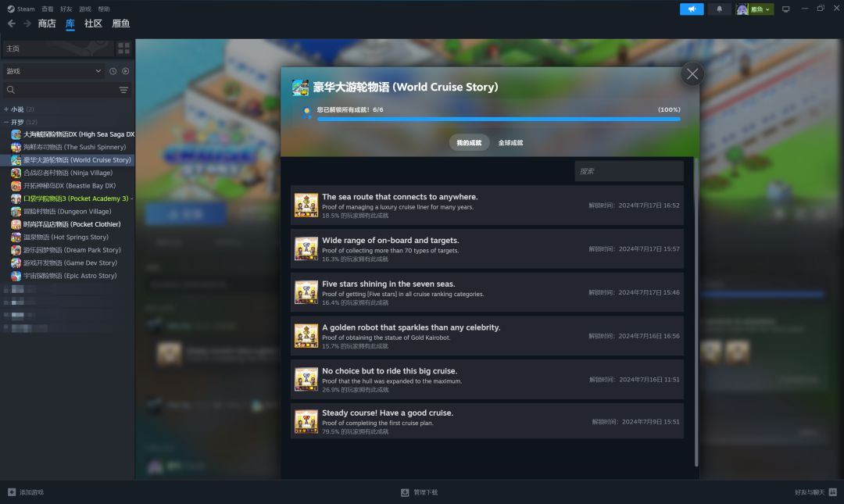Open the notifications bell
The image size is (844, 504).
(719, 9)
